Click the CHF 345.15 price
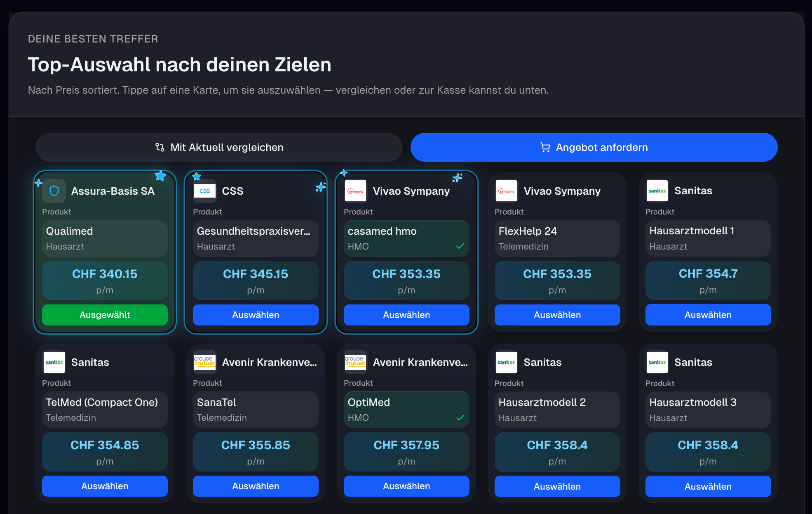The width and height of the screenshot is (812, 514). coord(256,274)
